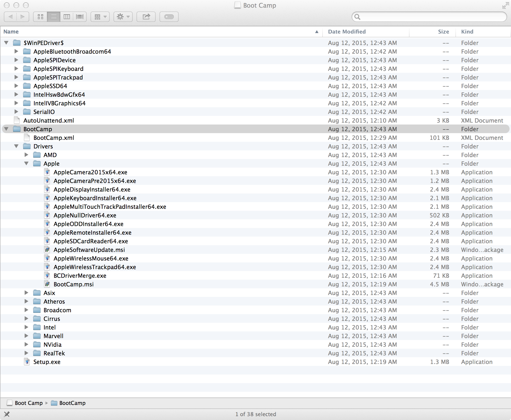Sort by Date Modified column header
511x420 pixels.
tap(346, 32)
